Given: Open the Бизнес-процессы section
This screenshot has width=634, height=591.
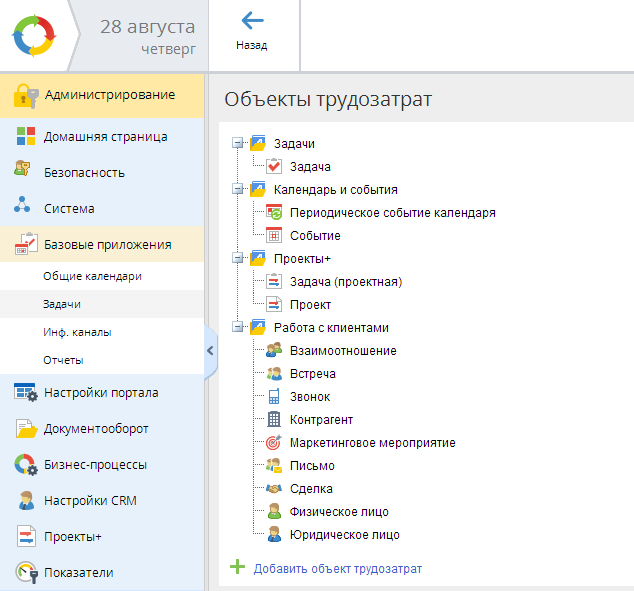Looking at the screenshot, I should click(x=94, y=465).
